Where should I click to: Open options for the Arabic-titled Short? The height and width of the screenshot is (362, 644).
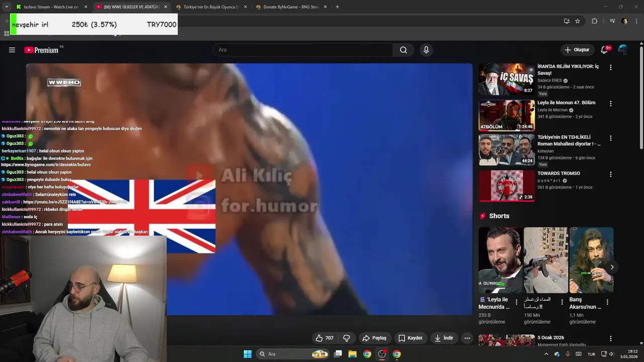(561, 302)
